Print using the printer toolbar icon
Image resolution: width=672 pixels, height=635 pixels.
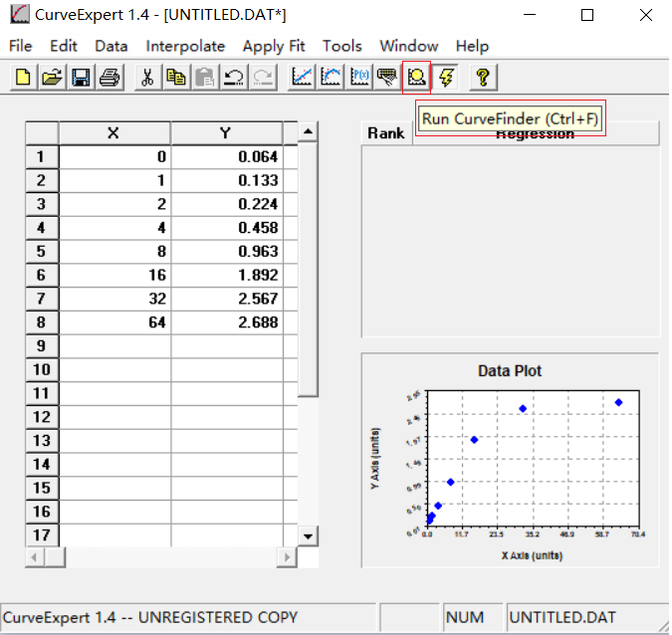click(110, 77)
